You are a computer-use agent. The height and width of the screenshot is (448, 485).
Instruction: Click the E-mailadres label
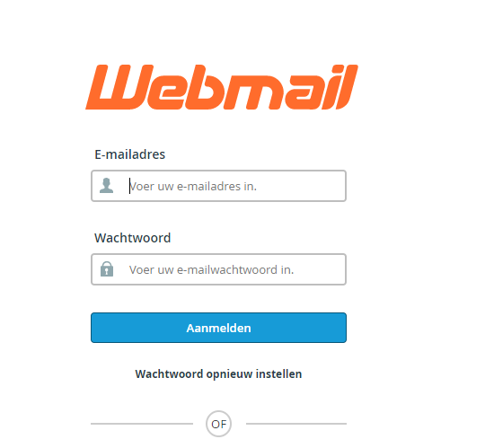coord(129,154)
